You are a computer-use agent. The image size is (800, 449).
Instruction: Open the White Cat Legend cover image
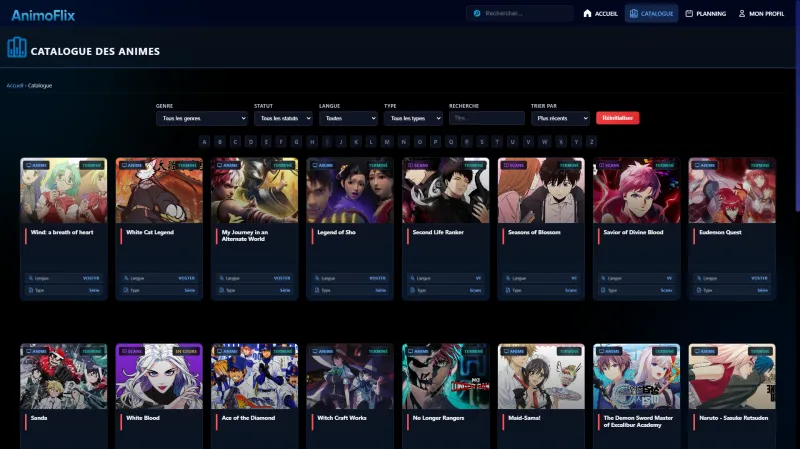159,190
